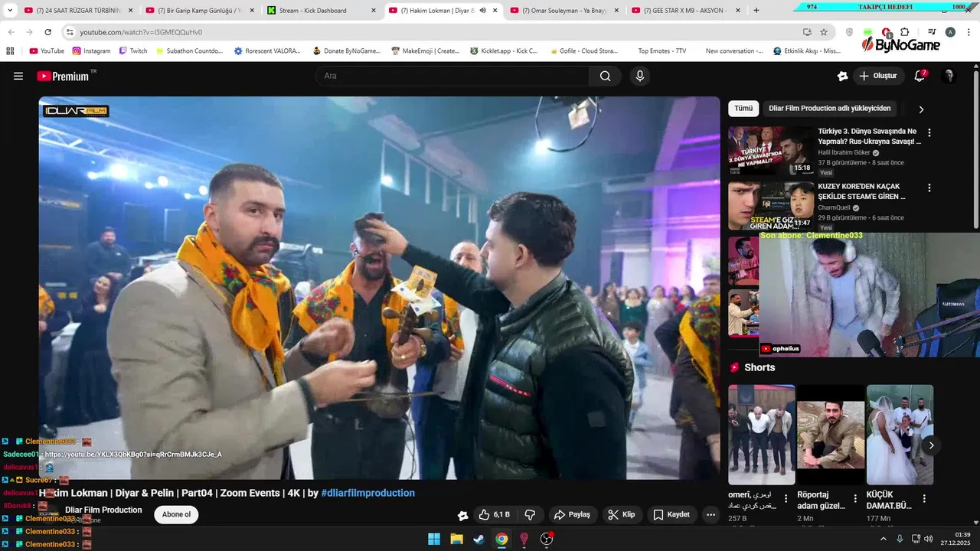Image resolution: width=980 pixels, height=551 pixels.
Task: Open Subathon Countdown bookmark
Action: click(189, 51)
